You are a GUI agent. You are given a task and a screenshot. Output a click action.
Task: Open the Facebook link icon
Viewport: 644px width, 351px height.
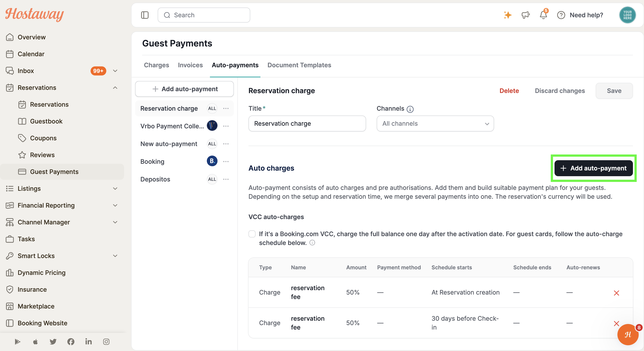click(71, 341)
